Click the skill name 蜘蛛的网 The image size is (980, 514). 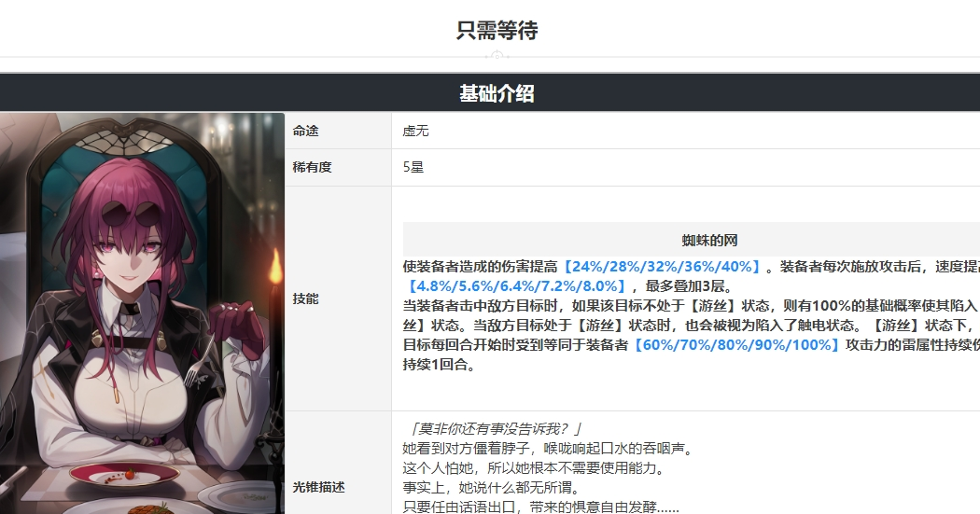(709, 241)
